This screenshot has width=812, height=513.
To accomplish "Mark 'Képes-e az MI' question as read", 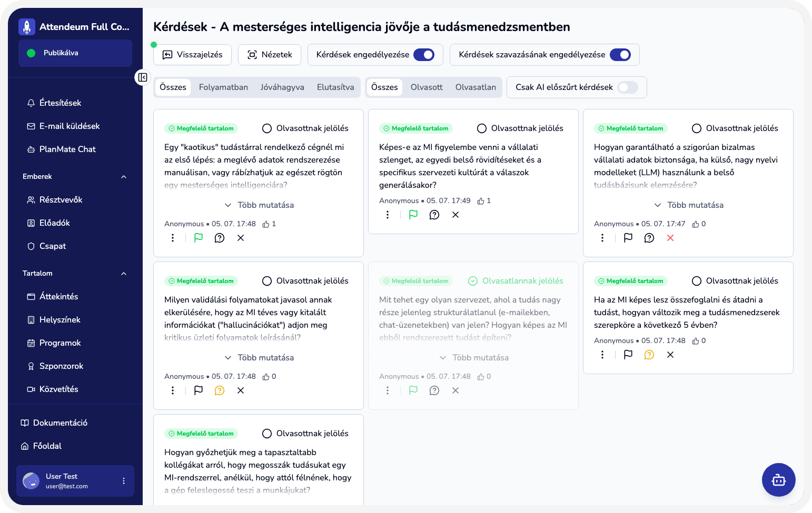I will pos(520,128).
